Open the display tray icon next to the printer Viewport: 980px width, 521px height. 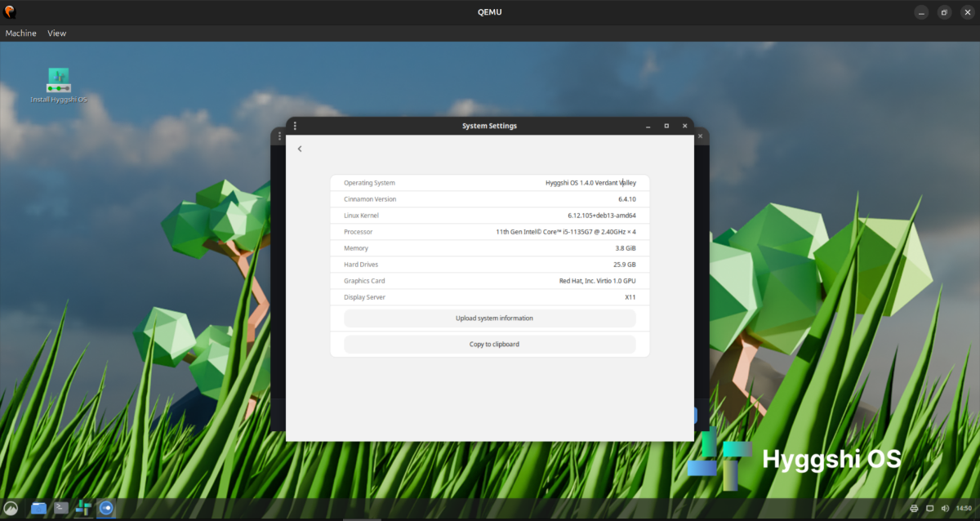(x=929, y=509)
